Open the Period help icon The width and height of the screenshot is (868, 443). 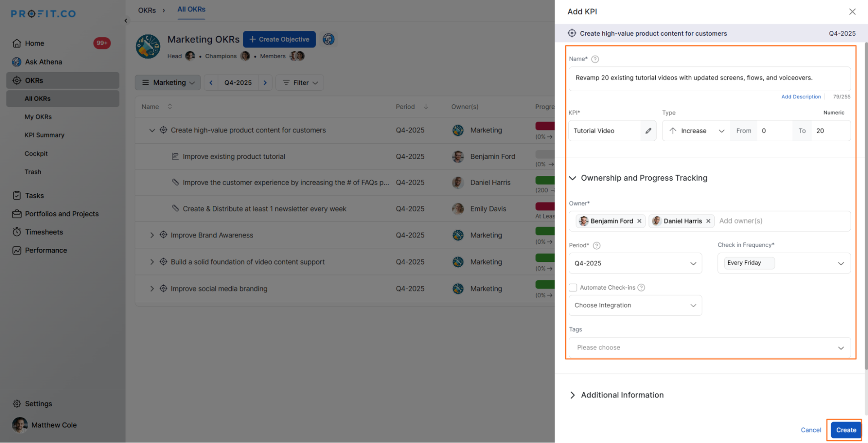tap(597, 246)
